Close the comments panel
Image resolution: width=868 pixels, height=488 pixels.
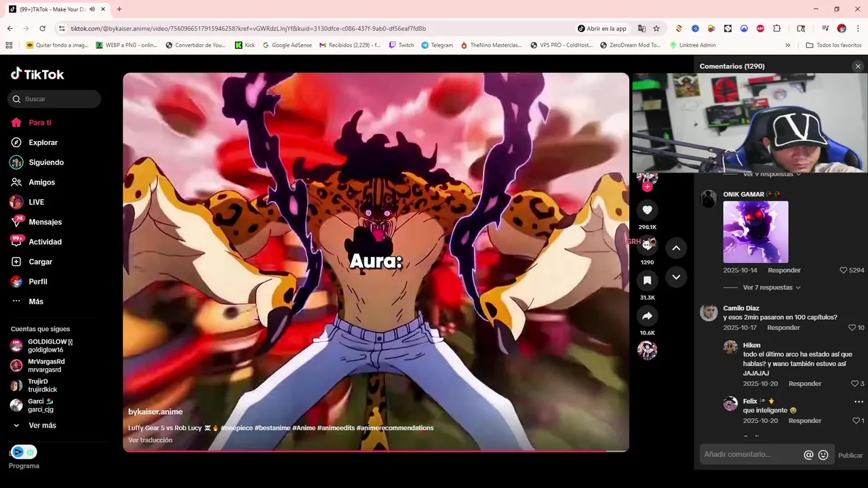coord(858,66)
